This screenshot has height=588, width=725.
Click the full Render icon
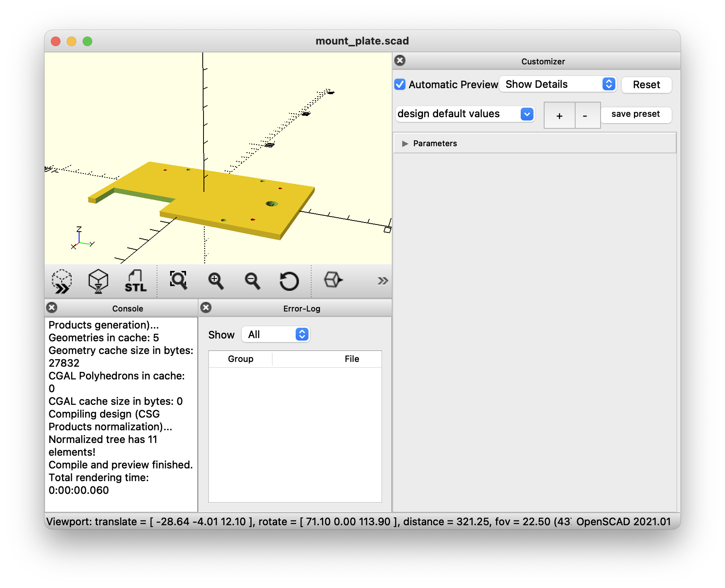tap(98, 281)
